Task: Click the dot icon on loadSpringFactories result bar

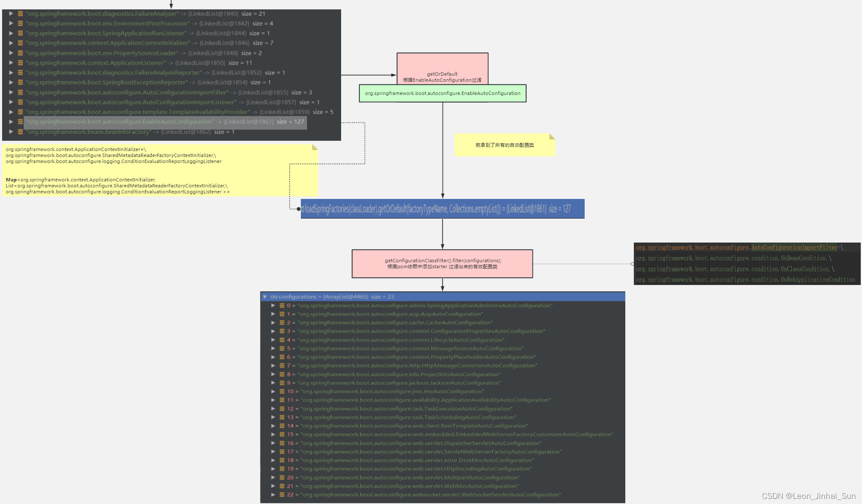Action: point(299,209)
